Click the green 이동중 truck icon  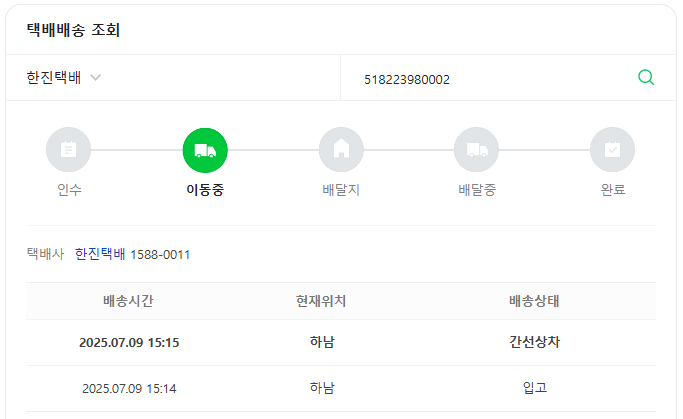205,150
